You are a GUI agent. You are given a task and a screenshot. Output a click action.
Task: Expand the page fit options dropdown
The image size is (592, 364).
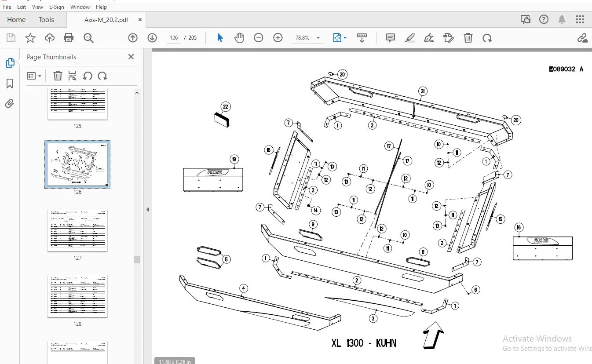point(345,38)
